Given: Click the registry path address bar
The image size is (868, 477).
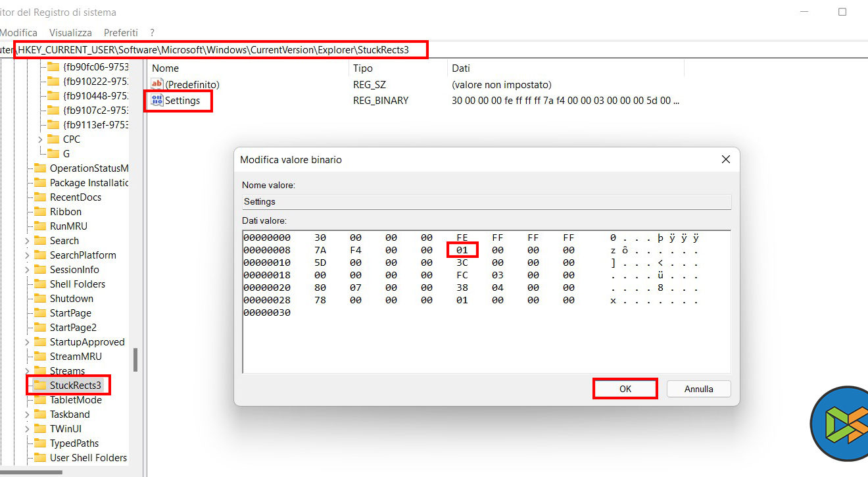Looking at the screenshot, I should (x=434, y=50).
